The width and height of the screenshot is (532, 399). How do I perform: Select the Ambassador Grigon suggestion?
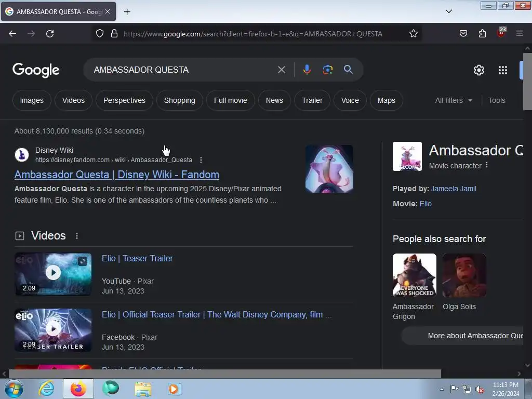point(414,287)
